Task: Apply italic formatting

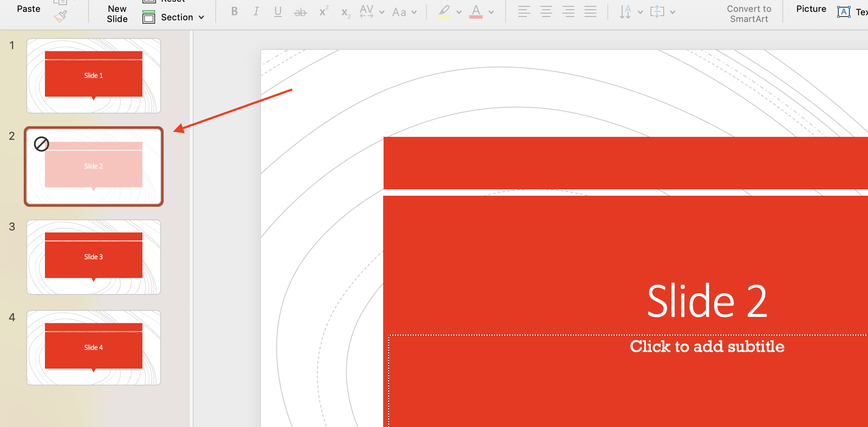Action: 256,12
